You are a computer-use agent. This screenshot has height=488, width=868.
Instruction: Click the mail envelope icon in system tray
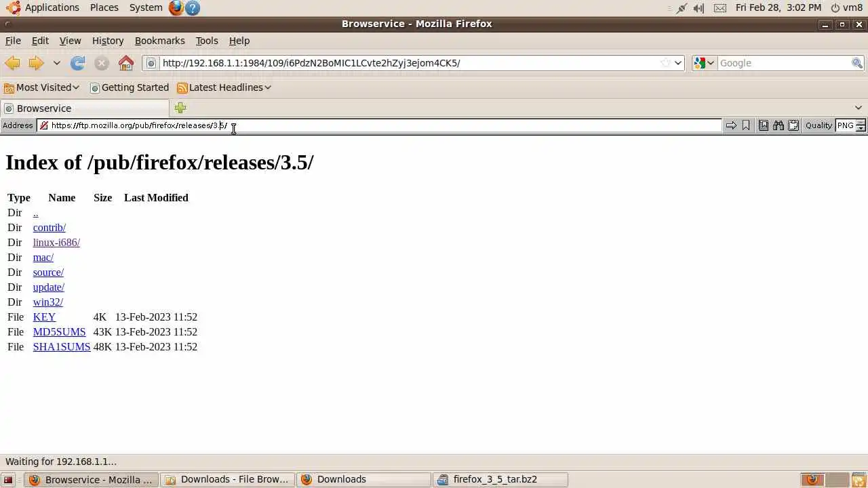[720, 8]
